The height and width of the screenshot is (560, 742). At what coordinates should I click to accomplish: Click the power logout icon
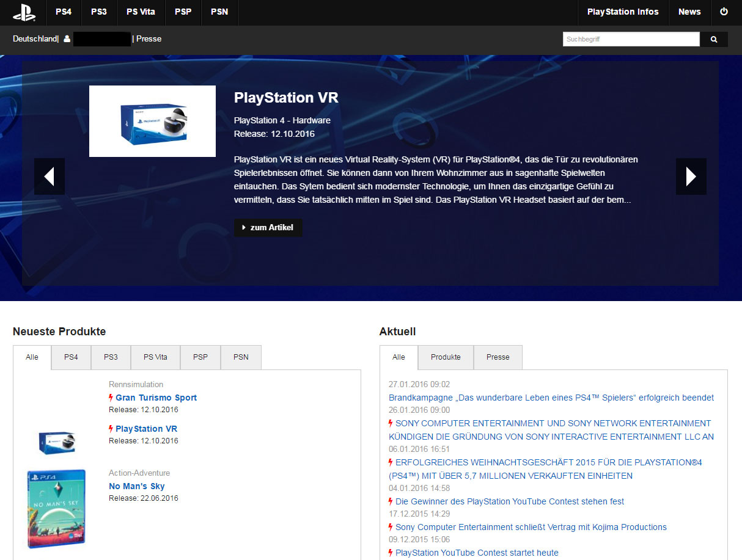point(724,12)
